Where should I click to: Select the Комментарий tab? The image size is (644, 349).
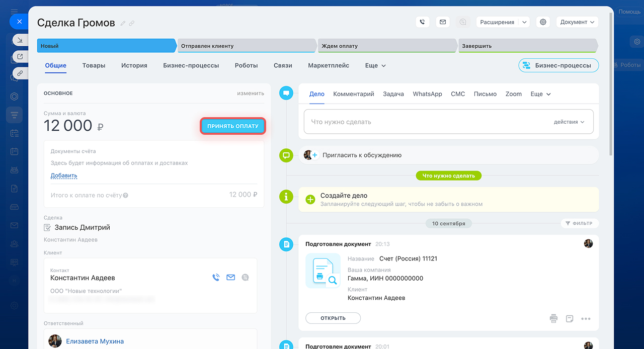pos(353,94)
